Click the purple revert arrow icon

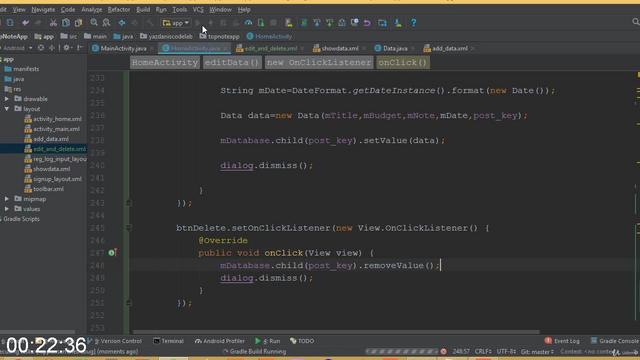click(367, 23)
